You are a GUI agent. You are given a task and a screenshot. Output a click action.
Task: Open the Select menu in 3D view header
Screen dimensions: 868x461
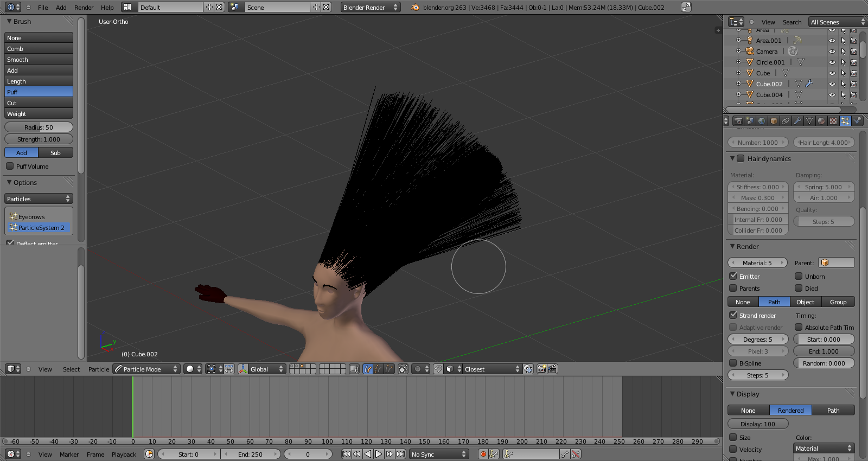(71, 369)
